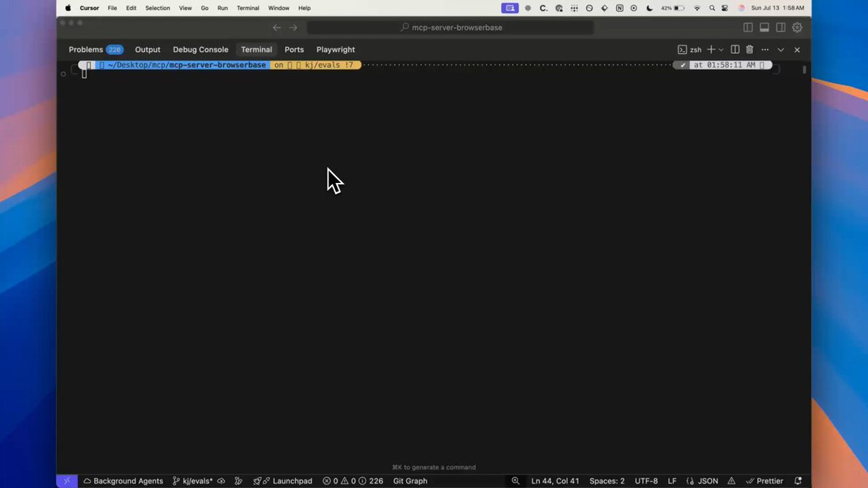Publish changes with the cloud upload icon
Viewport: 868px width, 488px height.
221,481
